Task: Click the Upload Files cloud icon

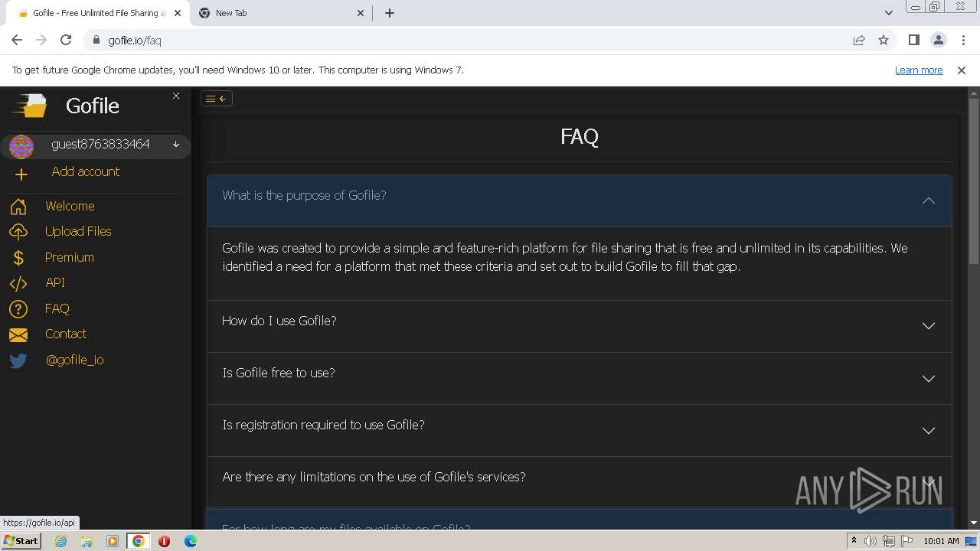Action: pos(18,232)
